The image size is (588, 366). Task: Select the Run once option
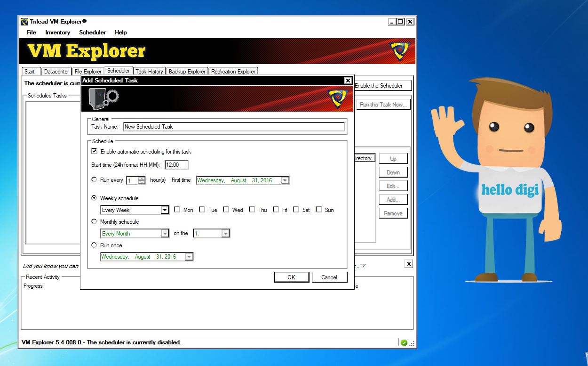pyautogui.click(x=94, y=245)
